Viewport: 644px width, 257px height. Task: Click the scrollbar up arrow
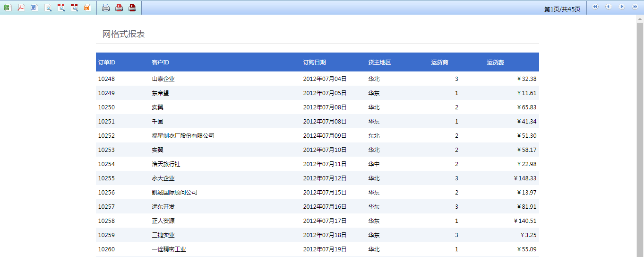click(640, 18)
